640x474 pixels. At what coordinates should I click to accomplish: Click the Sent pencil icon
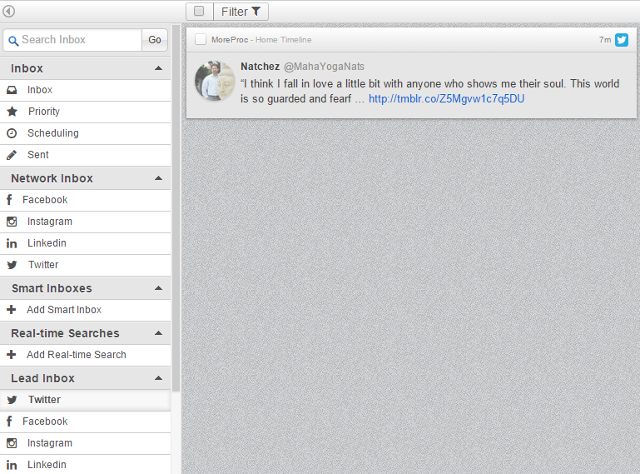pyautogui.click(x=12, y=155)
